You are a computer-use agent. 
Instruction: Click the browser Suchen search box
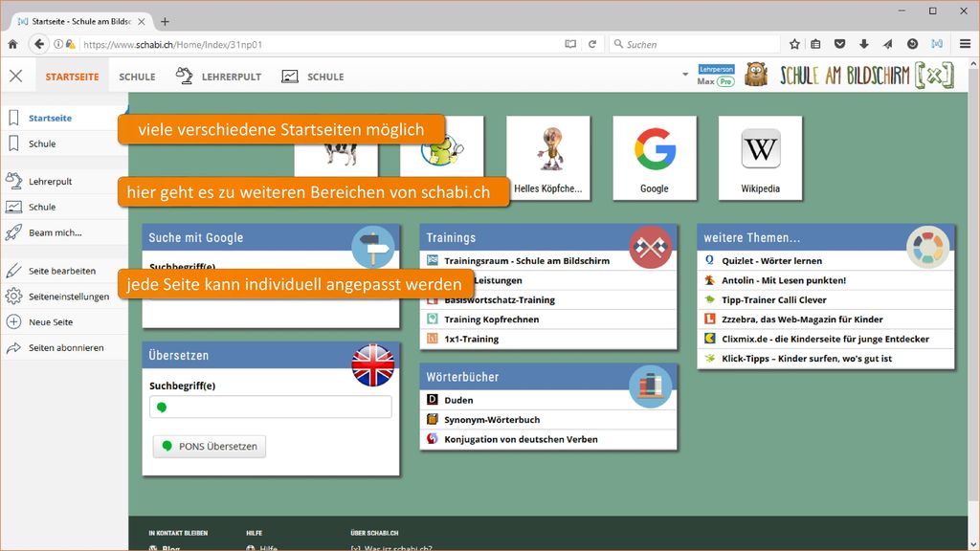[x=695, y=44]
